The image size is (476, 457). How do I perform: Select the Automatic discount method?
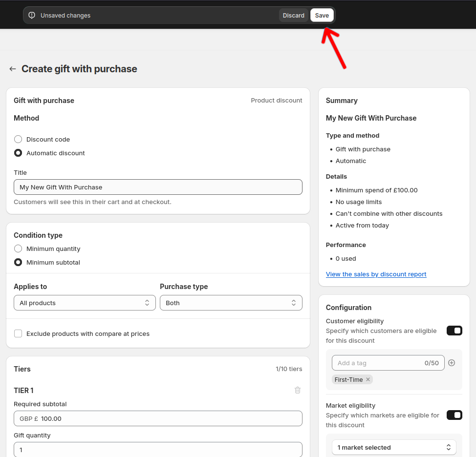[x=18, y=153]
